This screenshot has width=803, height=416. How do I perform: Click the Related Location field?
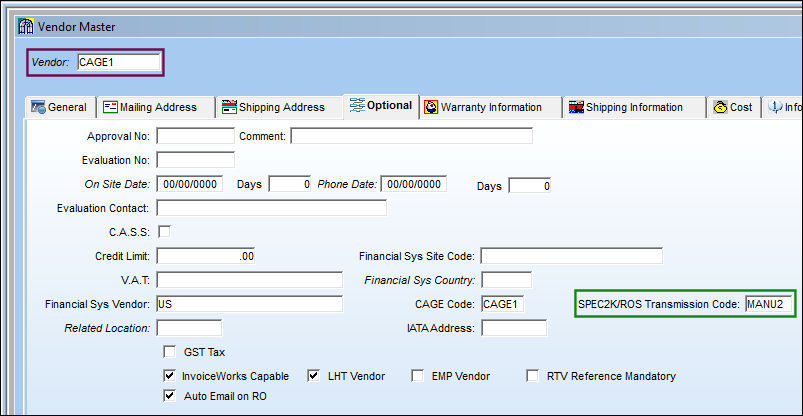point(189,328)
